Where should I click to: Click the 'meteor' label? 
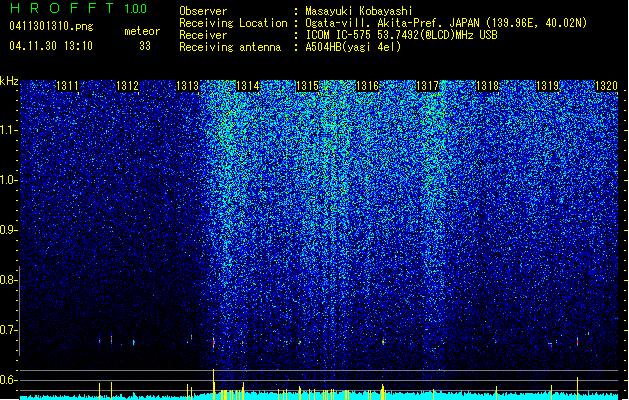(x=142, y=31)
